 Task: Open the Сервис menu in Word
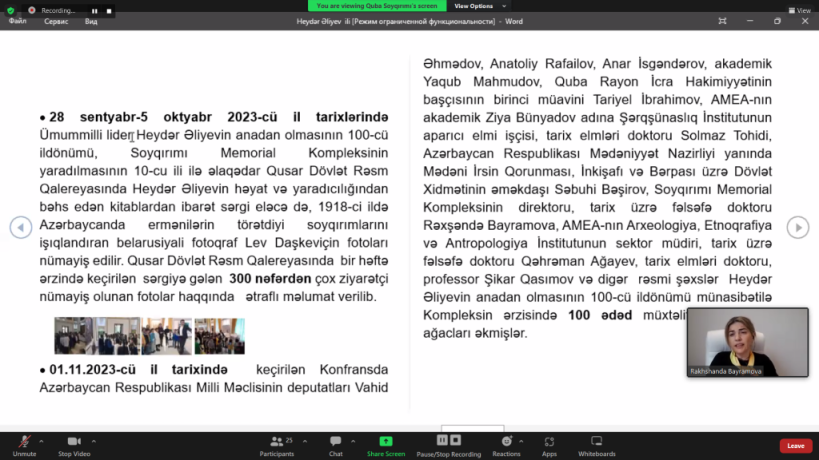point(56,21)
